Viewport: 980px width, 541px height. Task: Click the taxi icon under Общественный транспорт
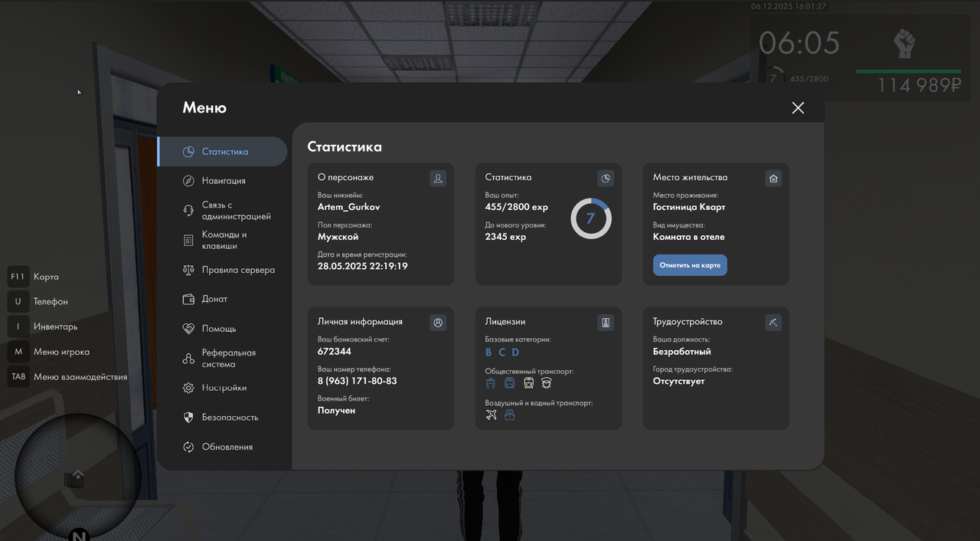point(547,382)
